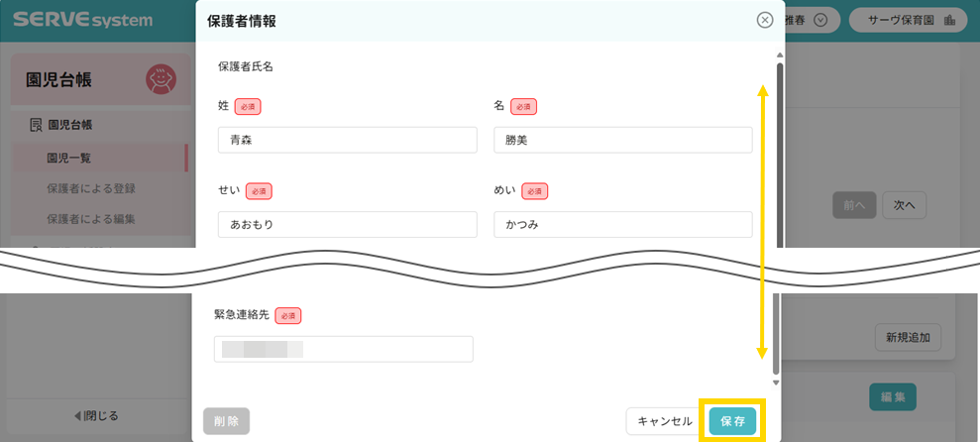The image size is (980, 442).
Task: Focus the 緊急連絡先 emergency contact field
Action: tap(343, 350)
